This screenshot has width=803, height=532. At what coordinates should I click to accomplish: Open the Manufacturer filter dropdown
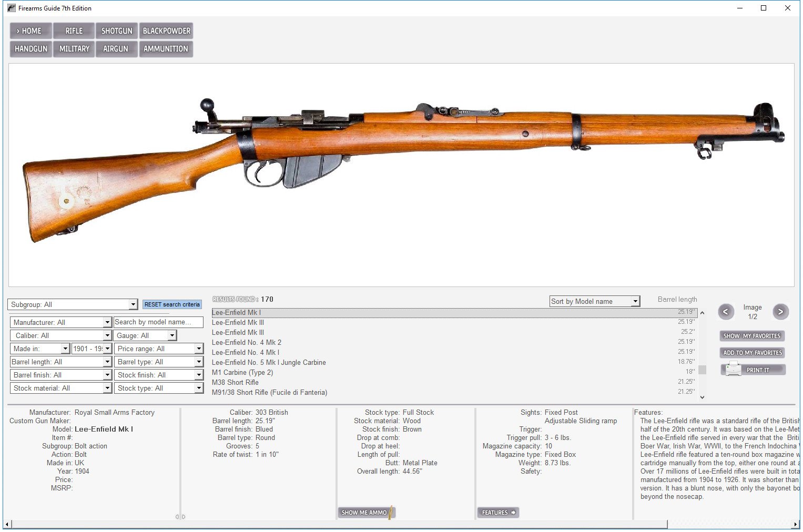(107, 322)
